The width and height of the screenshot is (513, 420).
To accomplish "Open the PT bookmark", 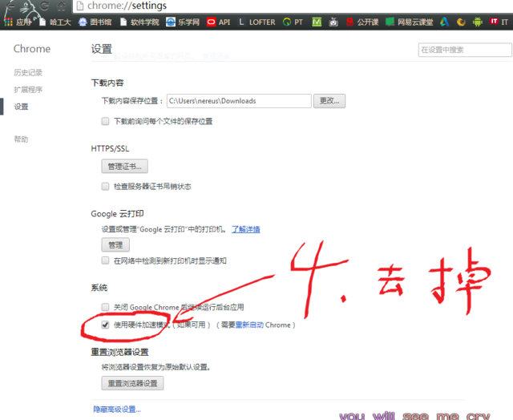I will click(x=293, y=22).
